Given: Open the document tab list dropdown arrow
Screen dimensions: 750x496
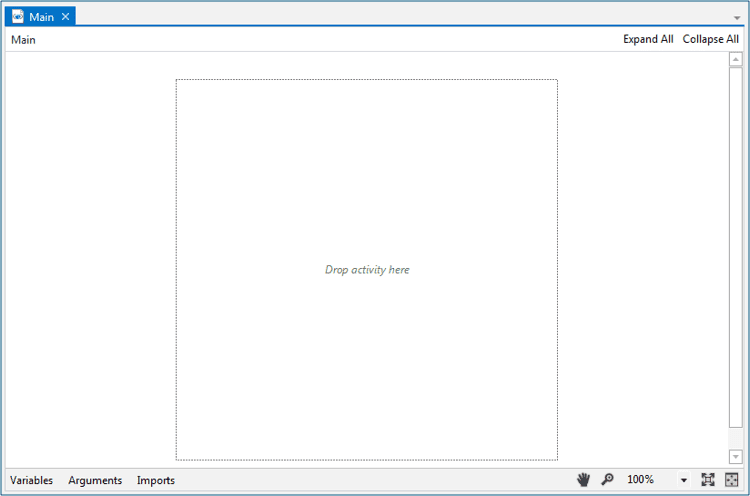Looking at the screenshot, I should click(x=737, y=18).
